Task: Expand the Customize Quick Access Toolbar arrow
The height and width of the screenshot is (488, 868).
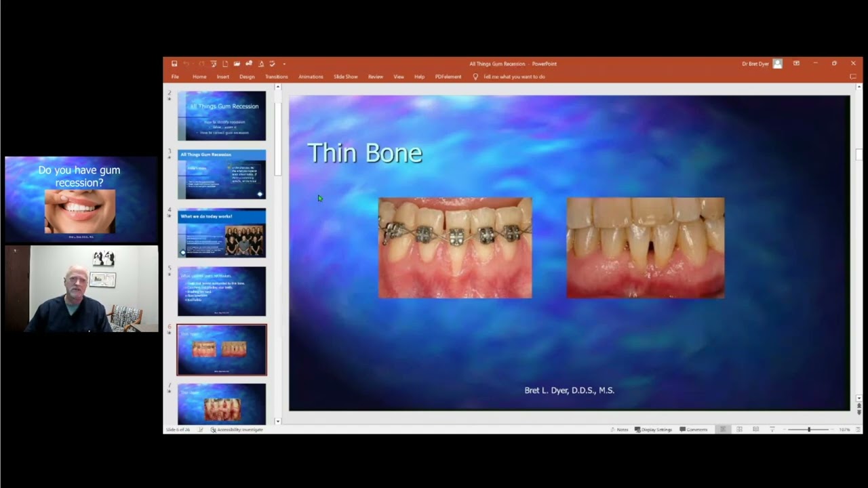Action: click(284, 64)
